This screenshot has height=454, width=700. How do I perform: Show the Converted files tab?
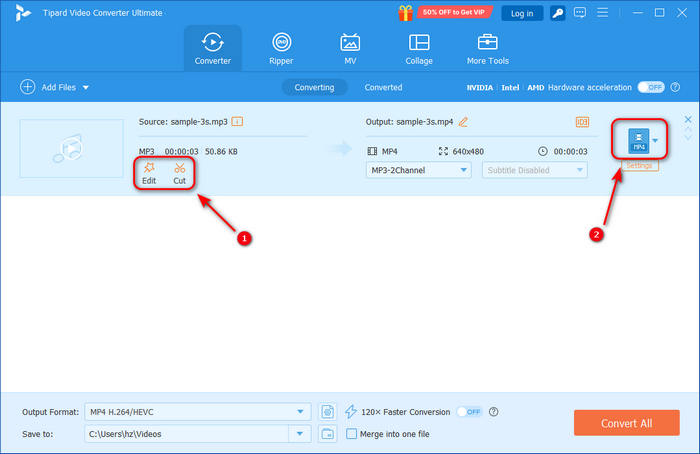click(x=383, y=87)
